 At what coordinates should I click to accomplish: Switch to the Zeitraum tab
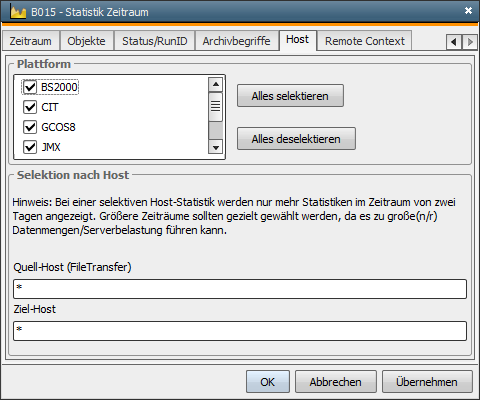(31, 41)
